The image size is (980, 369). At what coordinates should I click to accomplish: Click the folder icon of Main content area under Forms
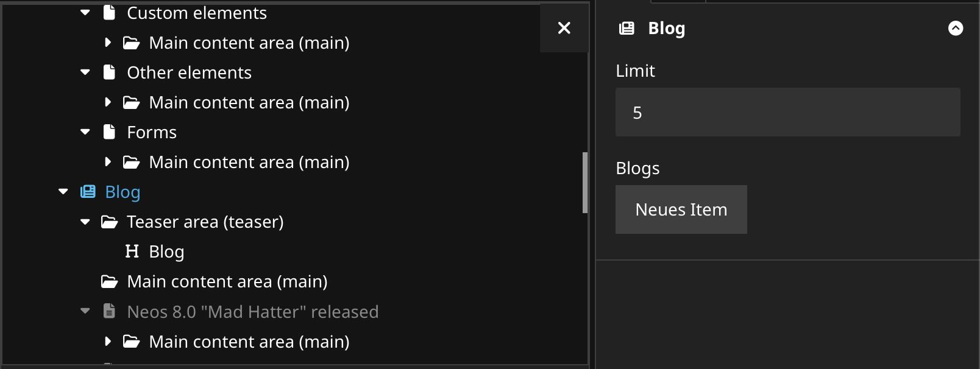(131, 161)
